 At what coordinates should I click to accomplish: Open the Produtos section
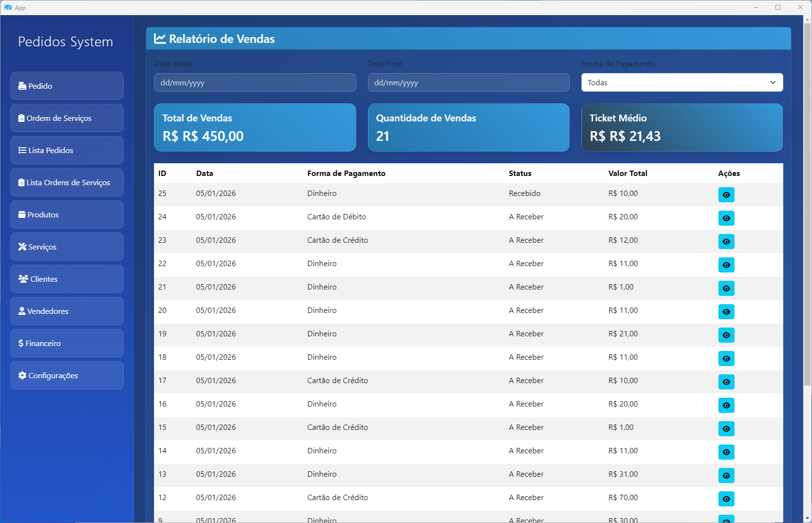click(x=67, y=214)
